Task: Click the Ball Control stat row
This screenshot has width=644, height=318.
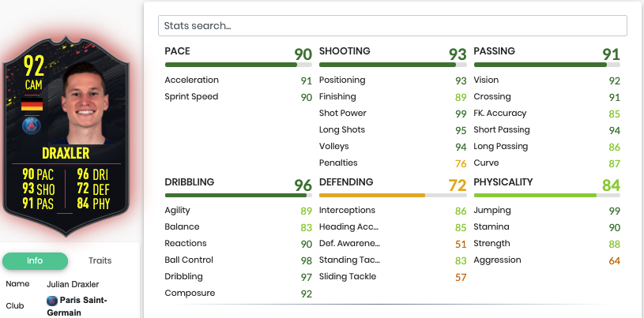Action: 238,260
